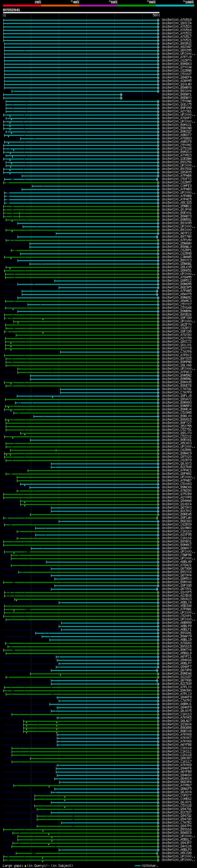Click the UniRef100_Q8H651 label
Viewport: 197px width, 868px height.
[x=177, y=270]
